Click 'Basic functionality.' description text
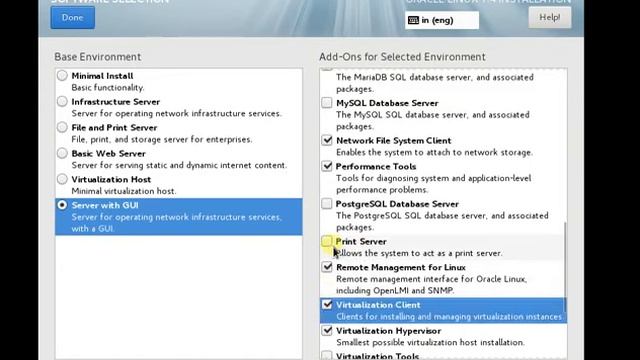The height and width of the screenshot is (360, 640). coord(108,88)
